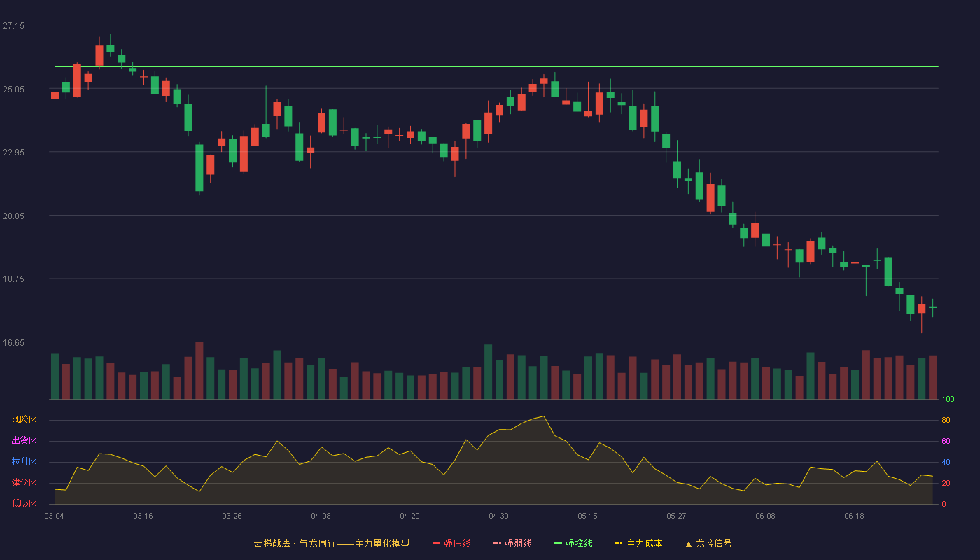
Task: Select the 拉升区 zone label
Action: point(24,462)
